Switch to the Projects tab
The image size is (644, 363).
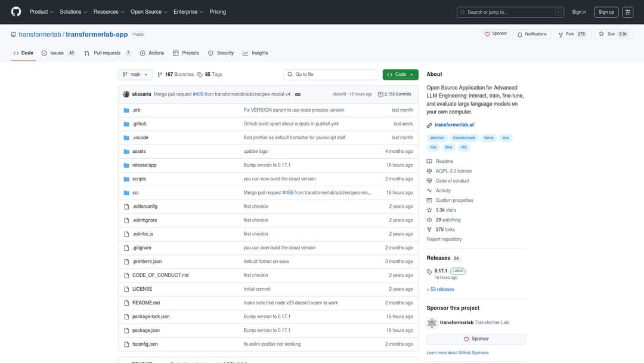point(186,53)
